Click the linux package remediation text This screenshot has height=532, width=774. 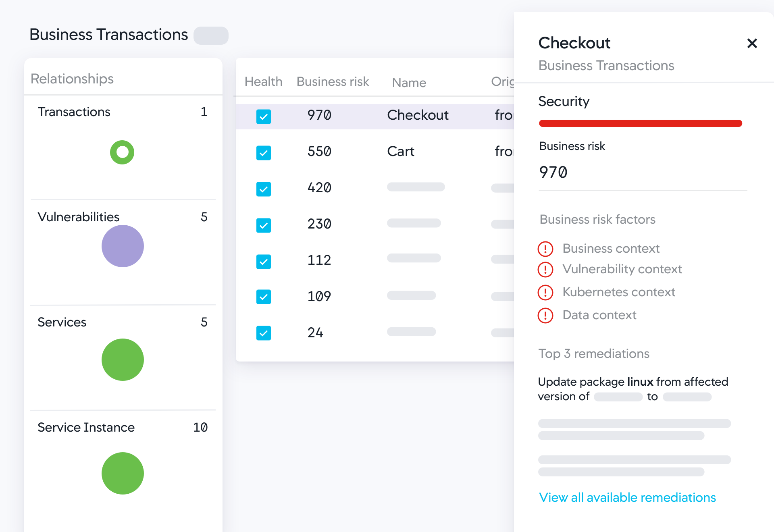(633, 389)
